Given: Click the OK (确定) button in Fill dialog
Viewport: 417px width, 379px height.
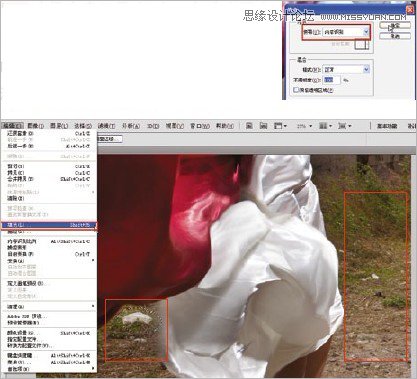Looking at the screenshot, I should (395, 26).
